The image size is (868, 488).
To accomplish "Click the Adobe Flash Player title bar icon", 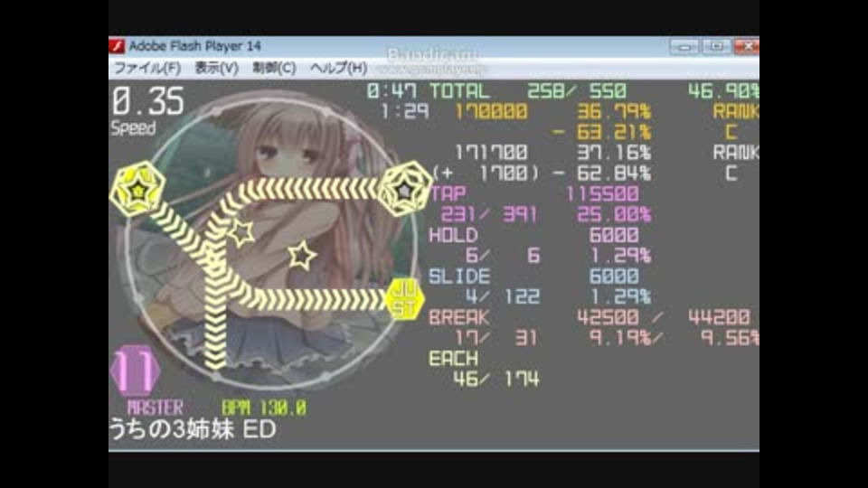I will pos(117,46).
